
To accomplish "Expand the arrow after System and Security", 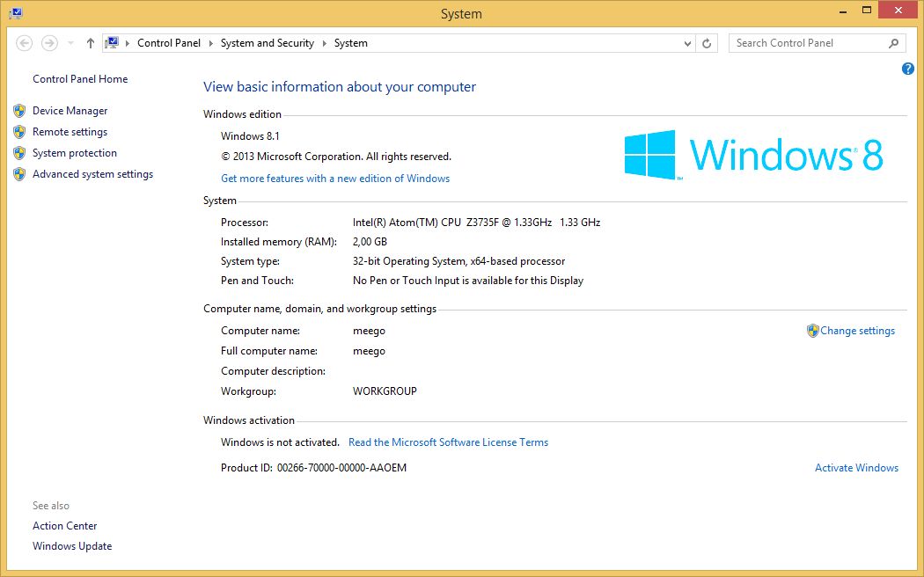I will (324, 43).
